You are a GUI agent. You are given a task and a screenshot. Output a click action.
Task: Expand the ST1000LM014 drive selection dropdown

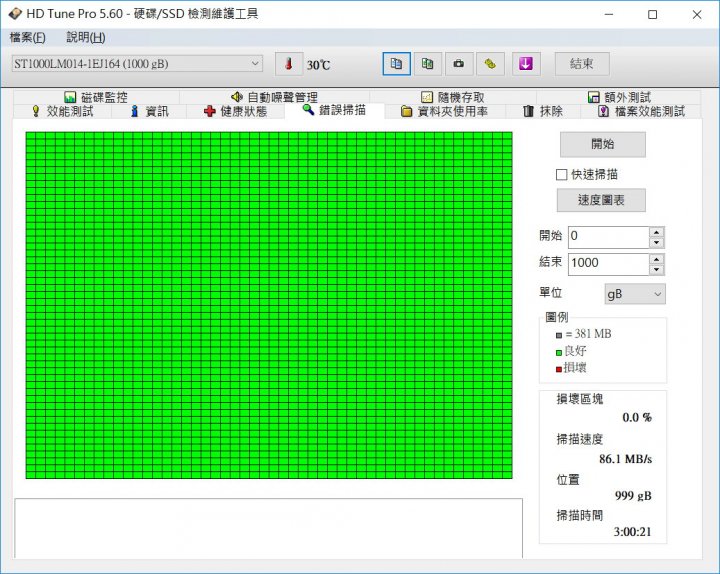(137, 64)
